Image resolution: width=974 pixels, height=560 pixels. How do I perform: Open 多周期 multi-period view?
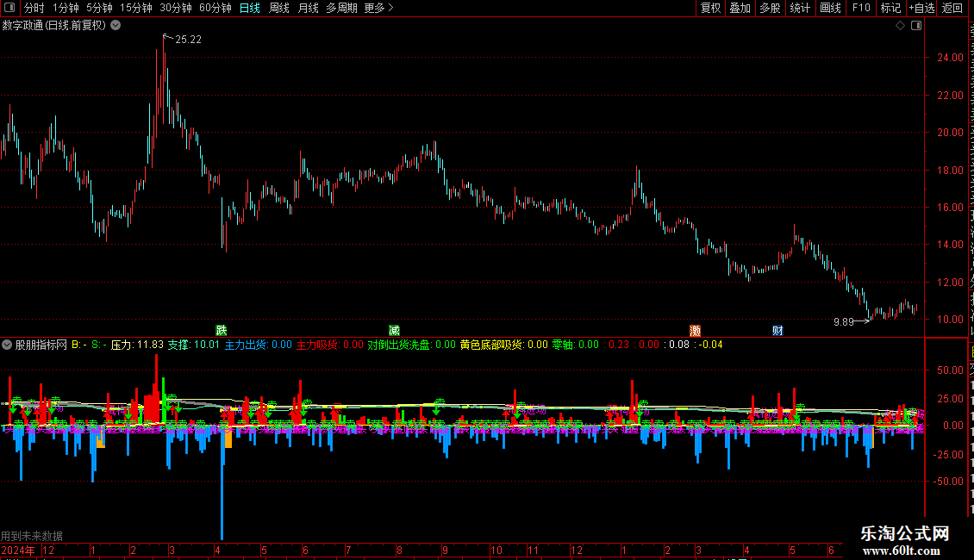click(x=341, y=8)
